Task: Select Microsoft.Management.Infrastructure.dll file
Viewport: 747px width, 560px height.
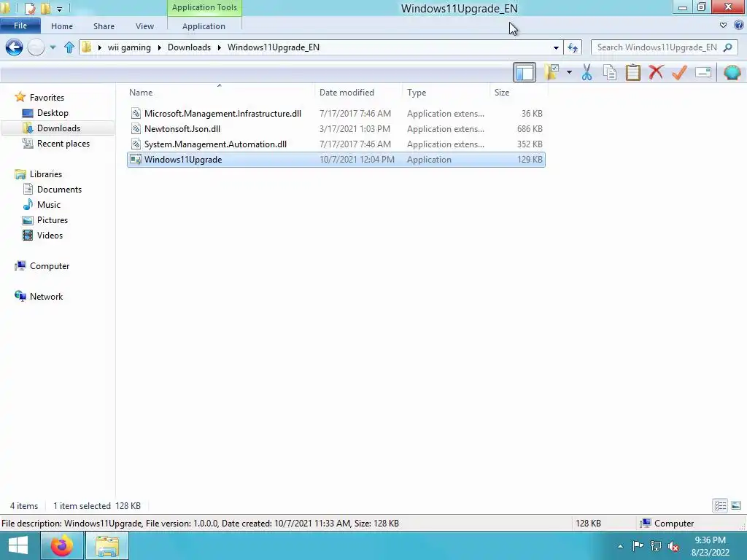Action: pyautogui.click(x=336, y=113)
